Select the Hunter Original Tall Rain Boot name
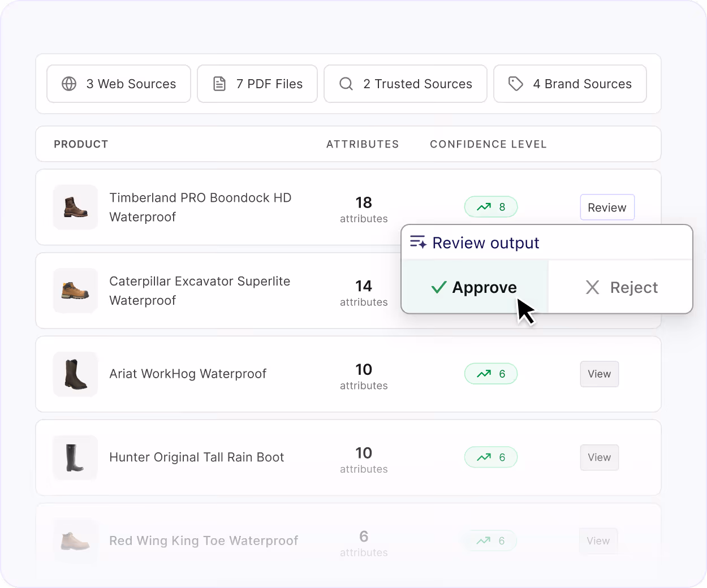This screenshot has height=588, width=707. click(x=196, y=457)
